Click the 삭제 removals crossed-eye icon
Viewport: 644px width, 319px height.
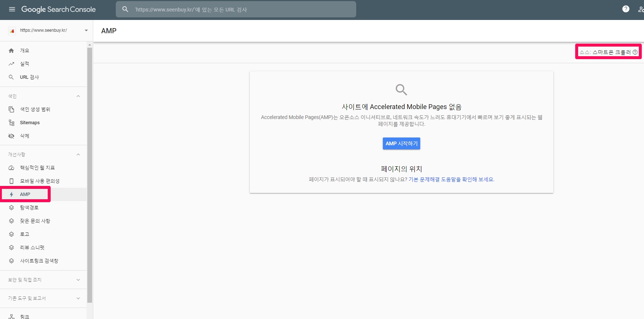11,136
